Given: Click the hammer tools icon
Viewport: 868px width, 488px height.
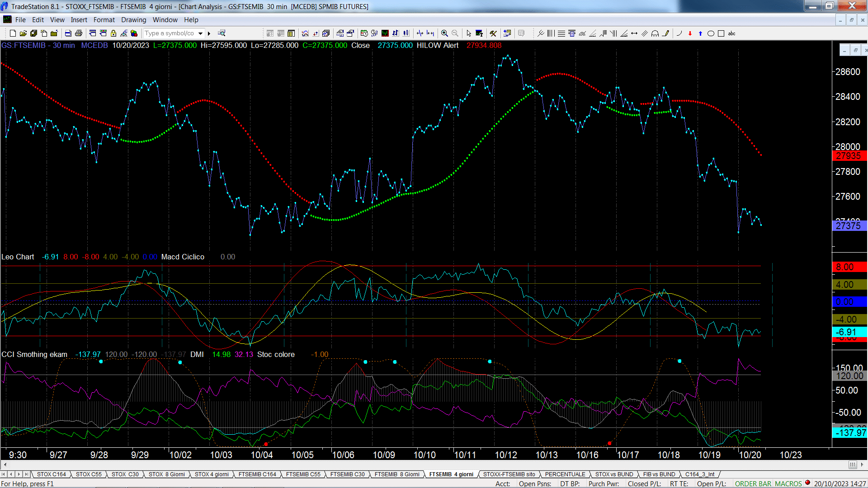Looking at the screenshot, I should pos(493,33).
